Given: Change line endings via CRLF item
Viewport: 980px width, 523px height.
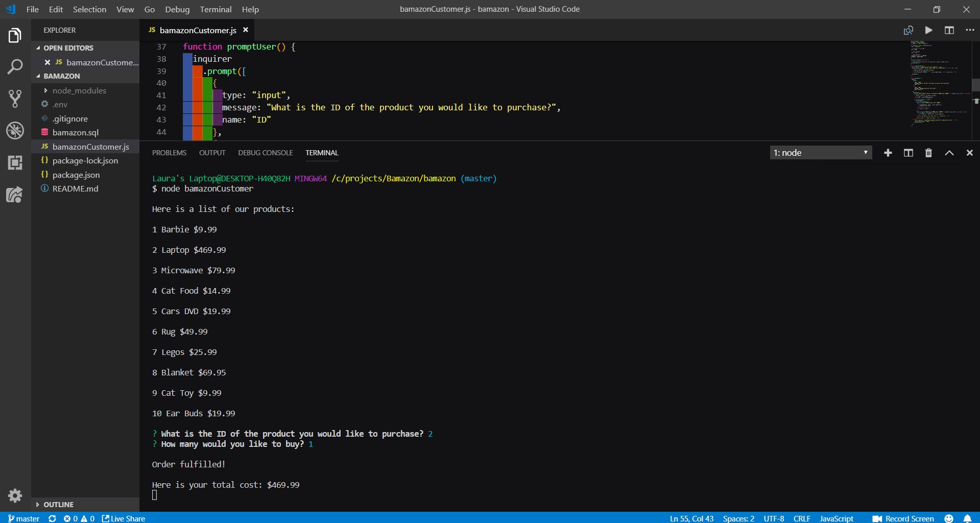Looking at the screenshot, I should (802, 518).
